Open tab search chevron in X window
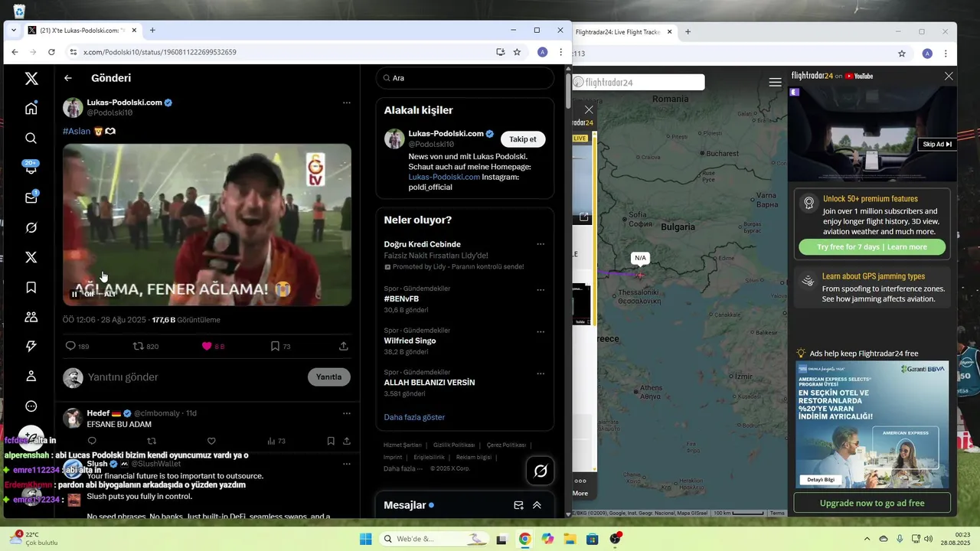 point(13,31)
